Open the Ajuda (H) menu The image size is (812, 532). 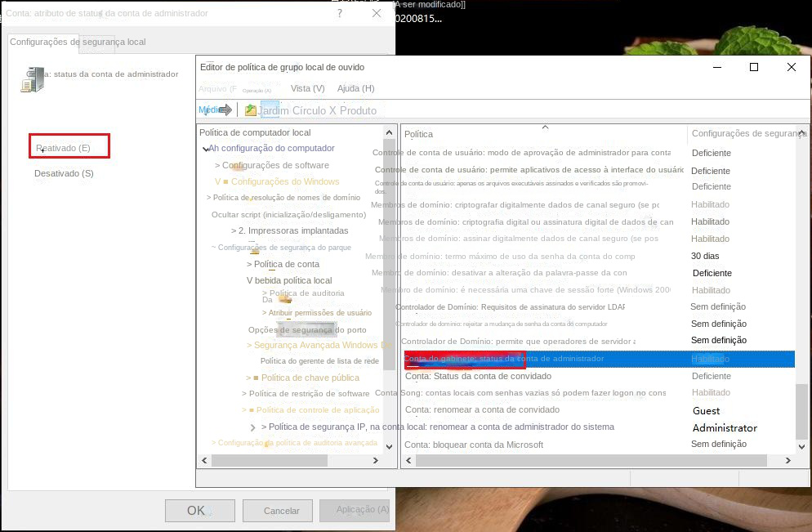point(355,88)
